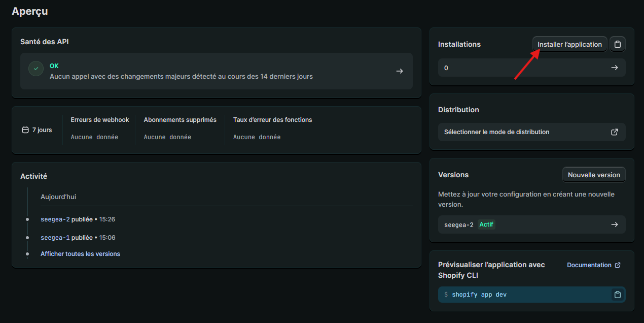Image resolution: width=644 pixels, height=323 pixels.
Task: Copy the install link using the clipboard icon
Action: pos(617,44)
